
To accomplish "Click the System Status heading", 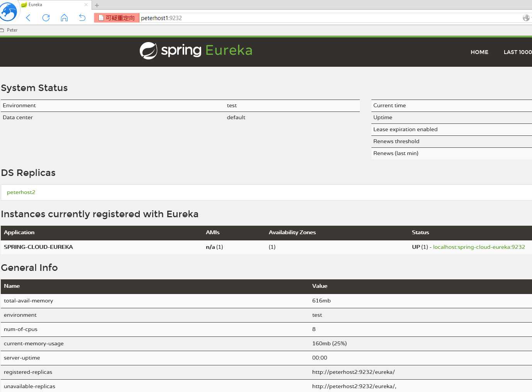I will coord(34,88).
